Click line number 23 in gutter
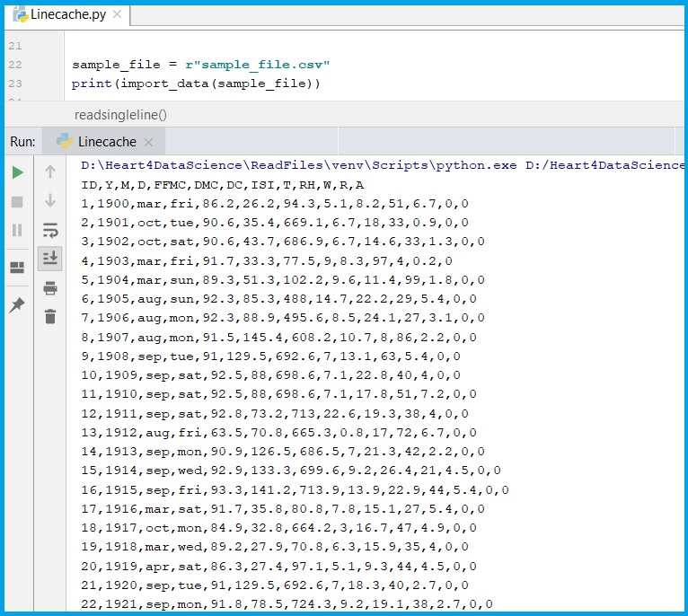The image size is (688, 616). point(14,84)
